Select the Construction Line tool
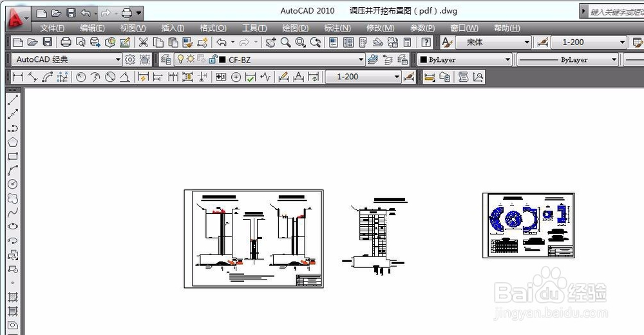The width and height of the screenshot is (644, 335). [x=13, y=114]
